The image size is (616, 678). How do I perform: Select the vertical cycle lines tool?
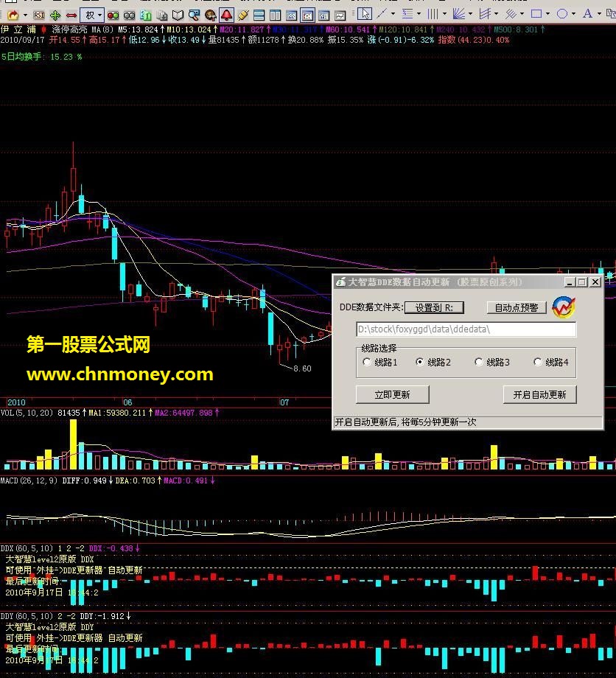pyautogui.click(x=433, y=14)
